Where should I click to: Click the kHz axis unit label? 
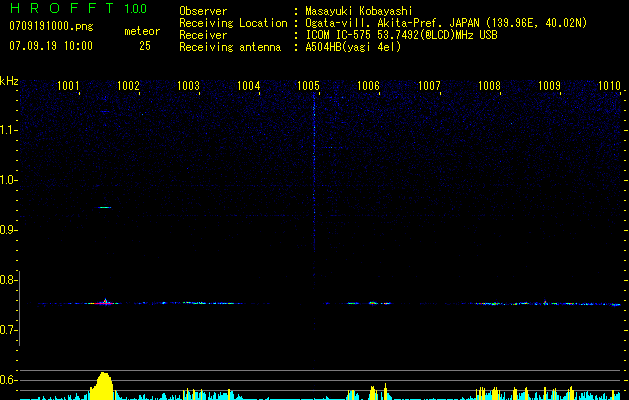(9, 81)
